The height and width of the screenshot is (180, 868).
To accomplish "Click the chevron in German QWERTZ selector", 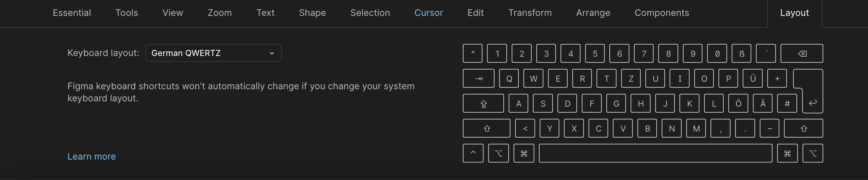I will tap(272, 53).
